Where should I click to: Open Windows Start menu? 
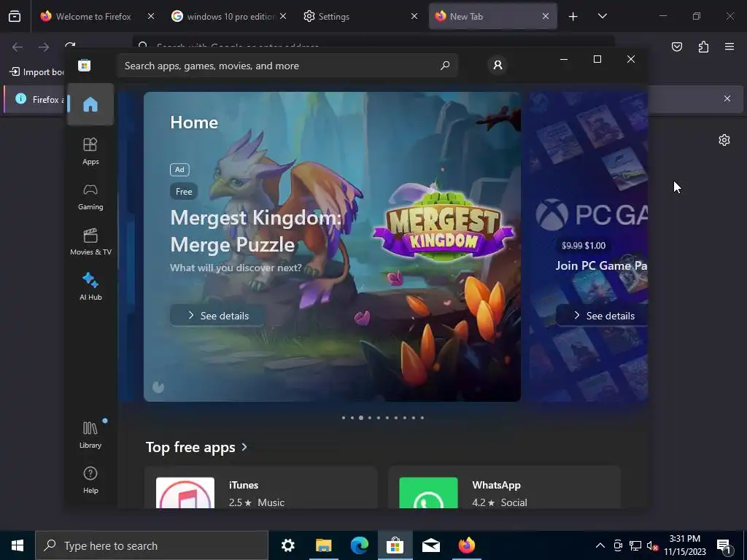tap(18, 545)
